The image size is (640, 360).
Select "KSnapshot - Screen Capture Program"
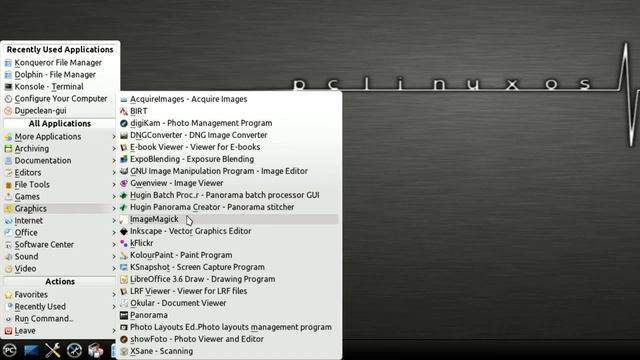click(229, 267)
